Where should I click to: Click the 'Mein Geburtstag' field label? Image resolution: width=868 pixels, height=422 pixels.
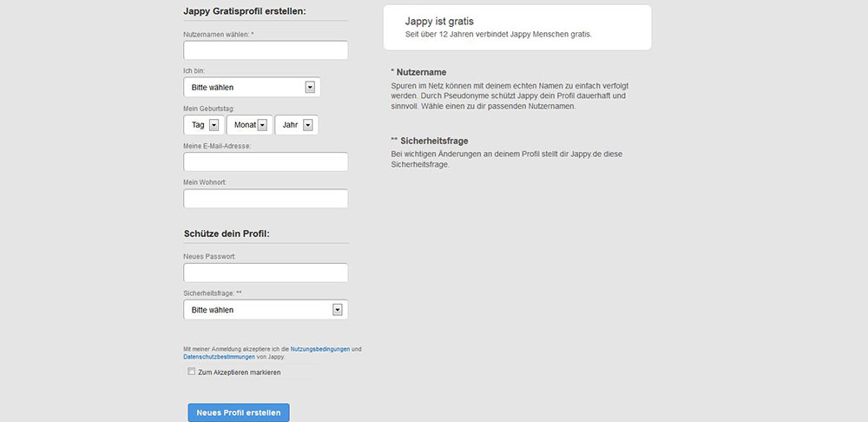(x=209, y=109)
